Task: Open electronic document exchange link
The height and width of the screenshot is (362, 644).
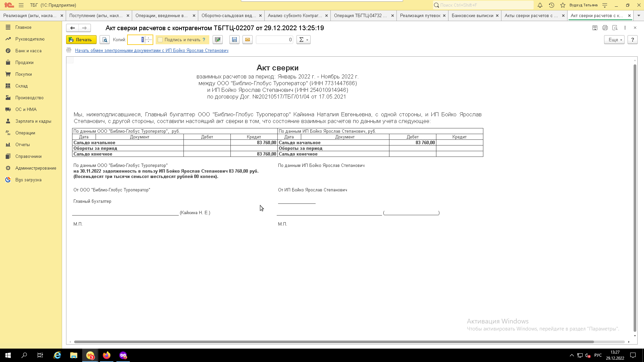Action: [152, 50]
